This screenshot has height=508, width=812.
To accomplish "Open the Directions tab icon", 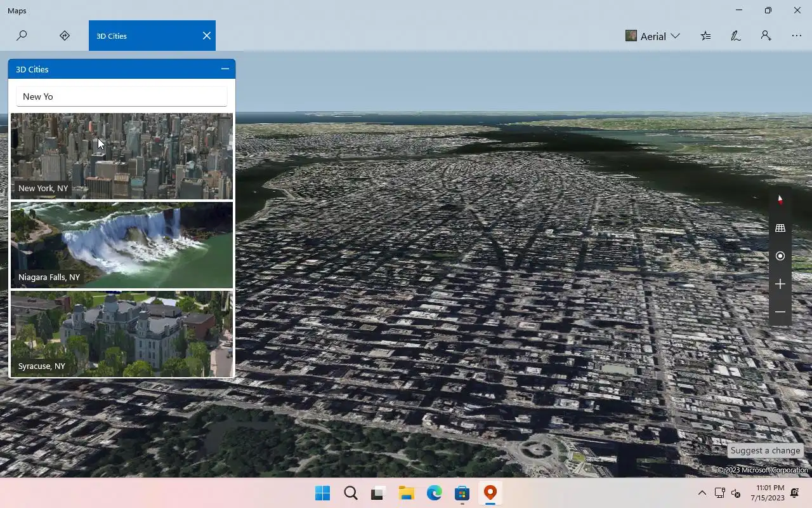I will 64,36.
